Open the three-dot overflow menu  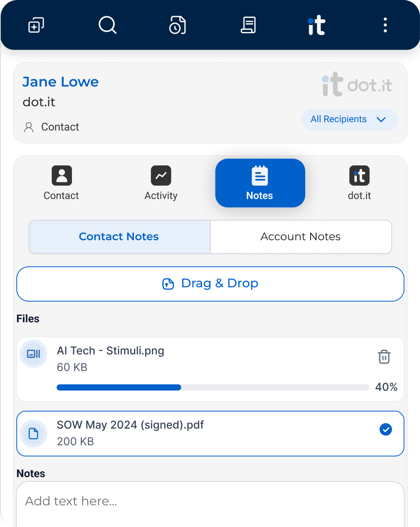pos(385,25)
